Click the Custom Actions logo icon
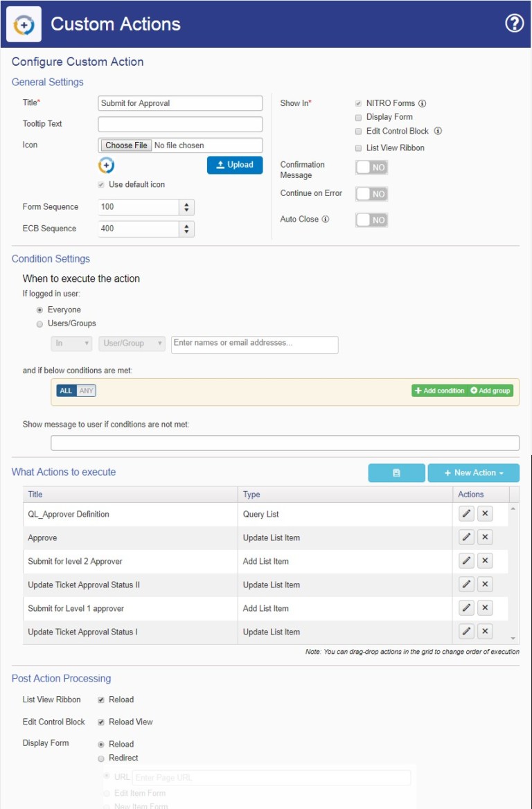This screenshot has width=532, height=809. (x=24, y=24)
